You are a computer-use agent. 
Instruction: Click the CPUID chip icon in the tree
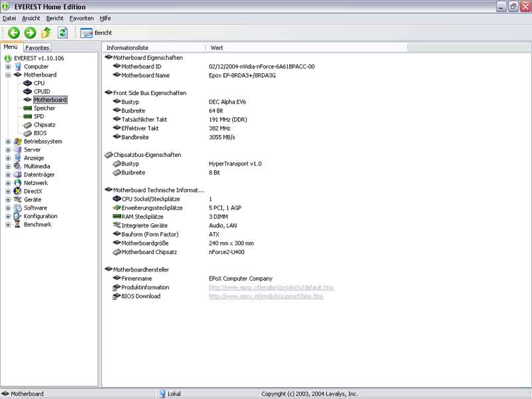(x=27, y=91)
